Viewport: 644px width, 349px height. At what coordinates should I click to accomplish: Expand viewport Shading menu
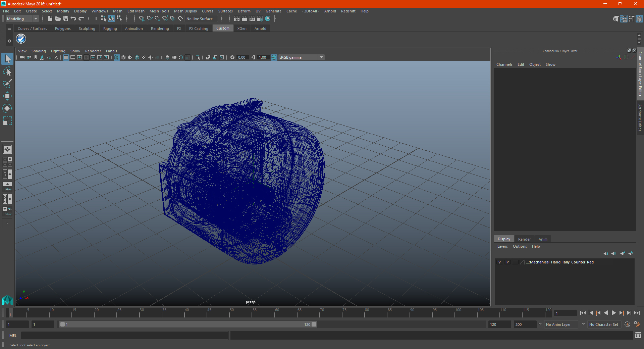(39, 51)
